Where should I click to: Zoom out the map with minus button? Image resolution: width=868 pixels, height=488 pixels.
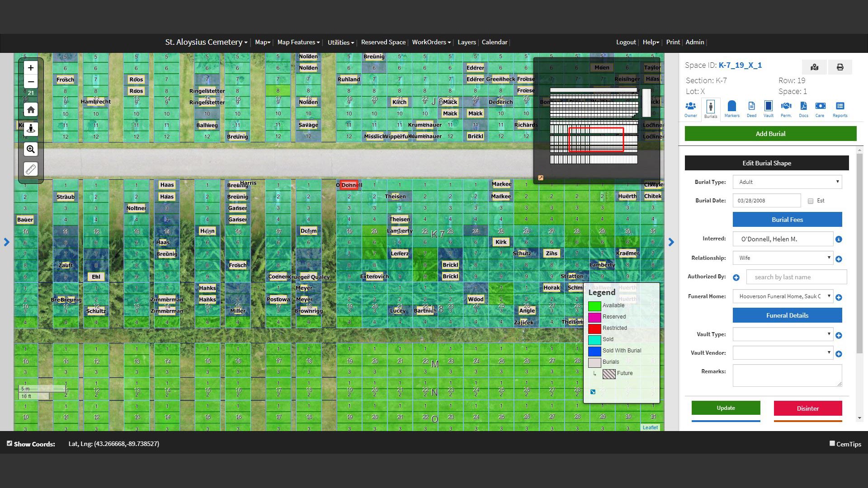pos(31,82)
